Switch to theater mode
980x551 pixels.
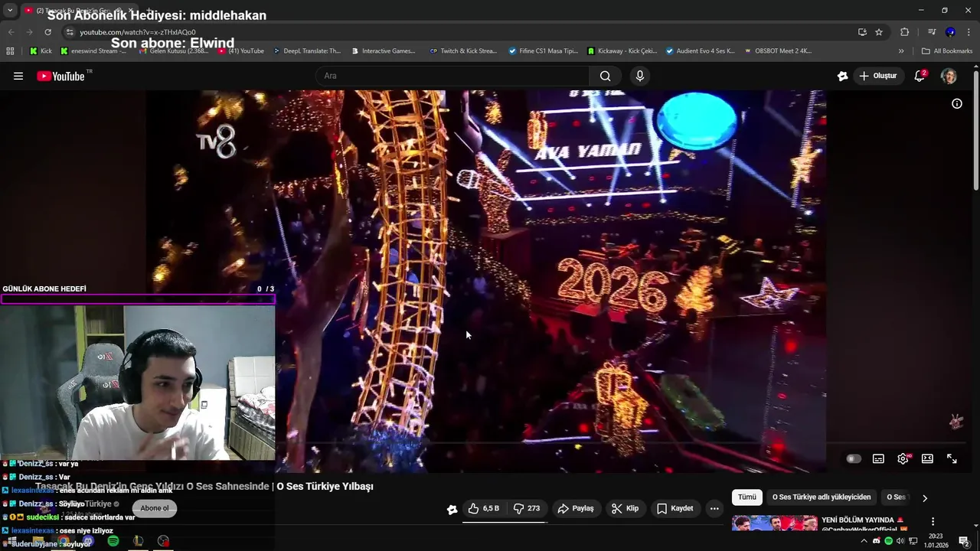pyautogui.click(x=927, y=458)
